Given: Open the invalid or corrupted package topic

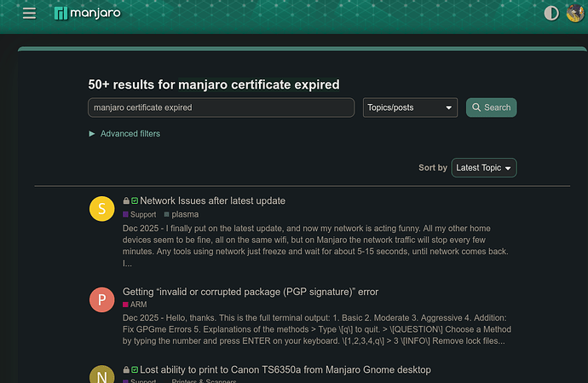Looking at the screenshot, I should (x=251, y=292).
